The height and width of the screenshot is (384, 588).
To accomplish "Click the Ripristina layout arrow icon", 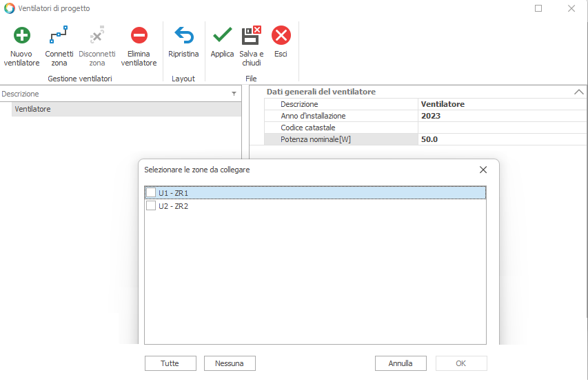I will [x=183, y=36].
